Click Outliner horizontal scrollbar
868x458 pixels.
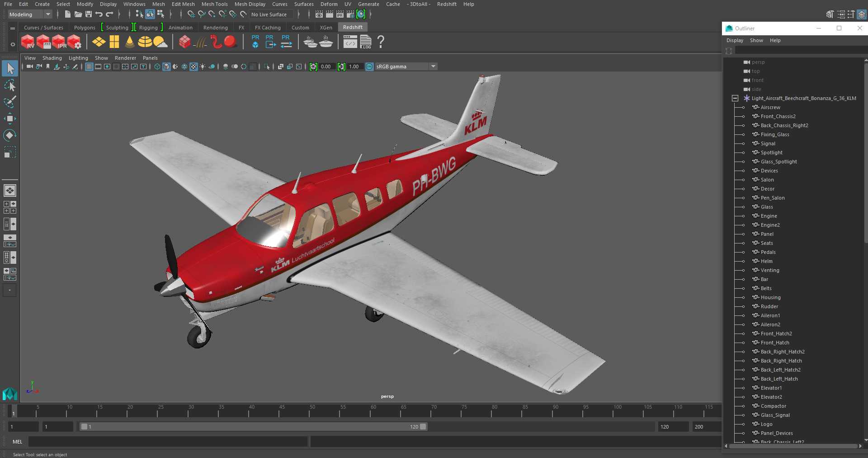click(793, 446)
